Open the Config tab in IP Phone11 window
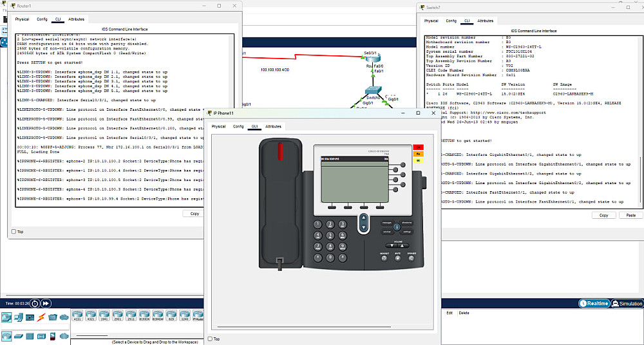The height and width of the screenshot is (345, 644). click(x=238, y=126)
